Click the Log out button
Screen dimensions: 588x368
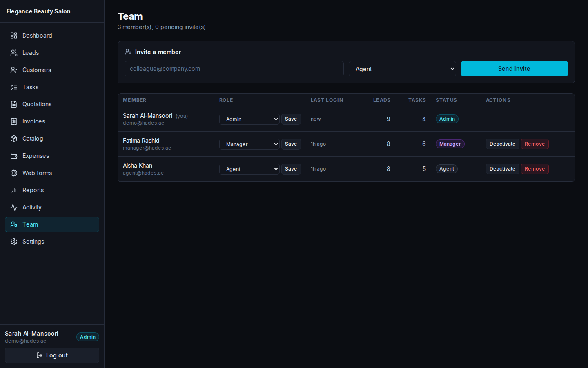point(52,355)
